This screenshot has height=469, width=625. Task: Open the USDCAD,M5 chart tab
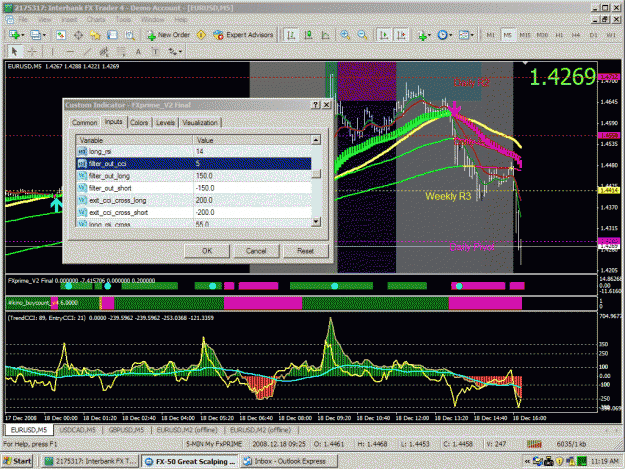coord(77,430)
